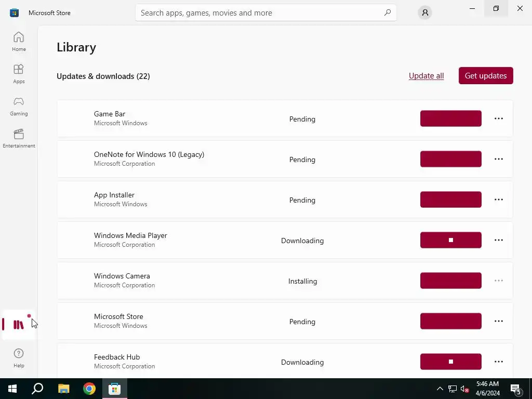The width and height of the screenshot is (532, 399).
Task: Click the Updates & downloads (22) heading
Action: tap(103, 76)
